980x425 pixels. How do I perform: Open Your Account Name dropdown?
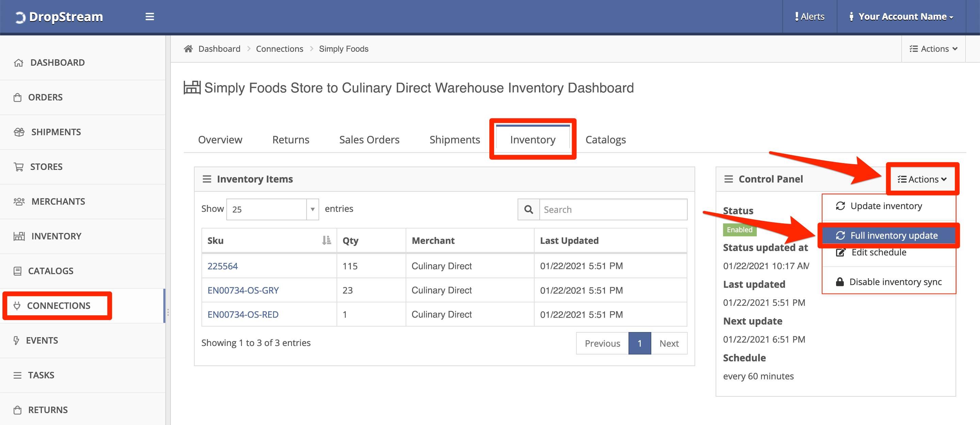(x=901, y=17)
